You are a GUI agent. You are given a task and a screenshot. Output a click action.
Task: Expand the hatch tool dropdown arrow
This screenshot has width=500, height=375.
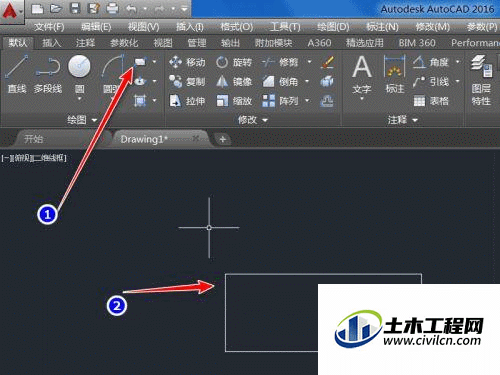154,100
